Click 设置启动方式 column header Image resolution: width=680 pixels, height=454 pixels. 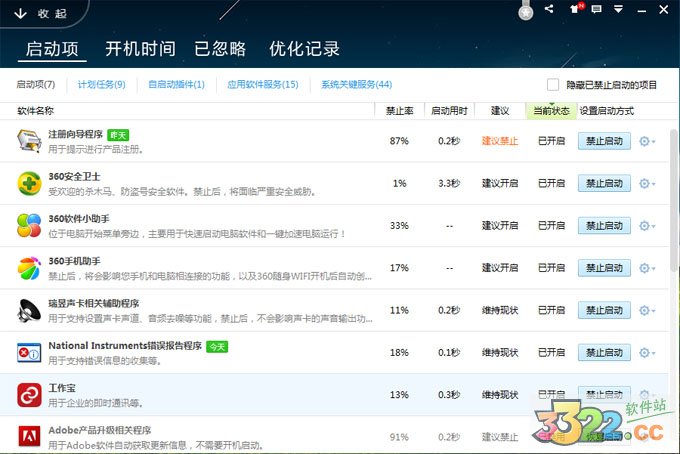tap(607, 111)
